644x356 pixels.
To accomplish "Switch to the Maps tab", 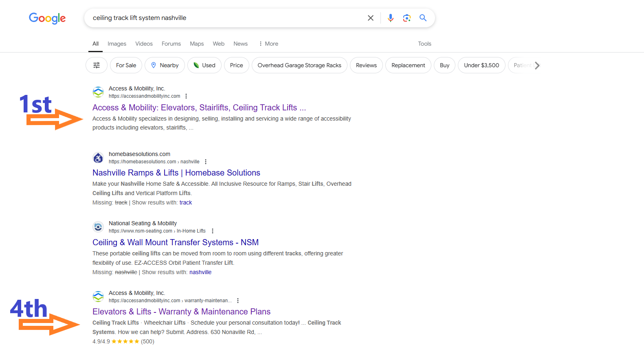I will [x=197, y=44].
